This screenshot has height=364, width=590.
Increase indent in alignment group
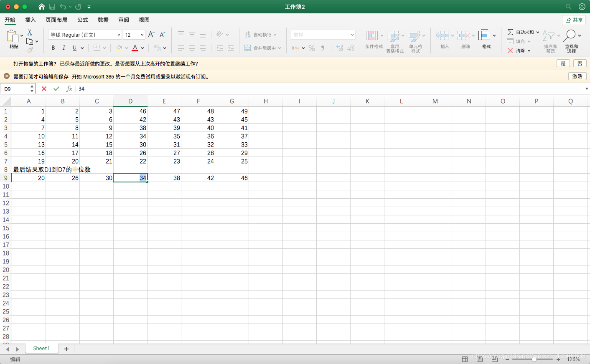tap(231, 48)
